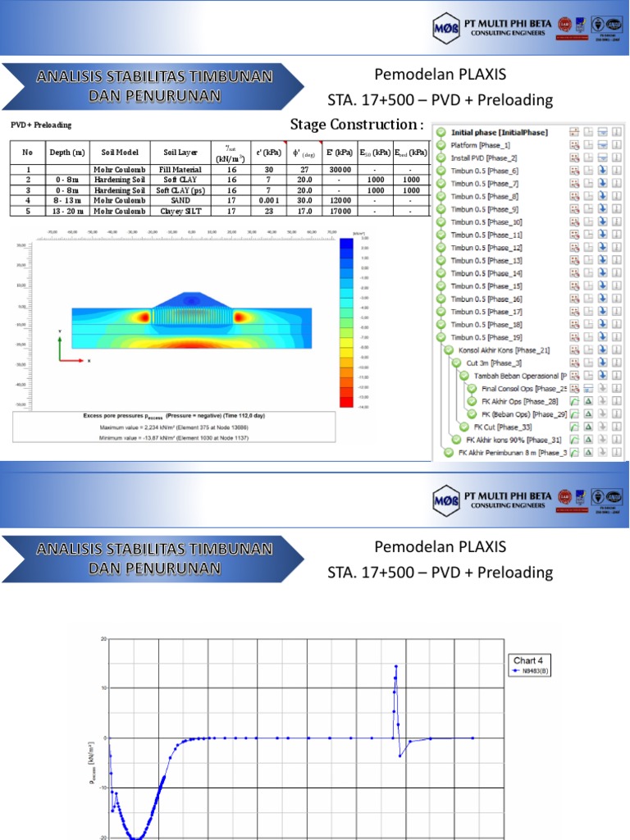Click the last column icon of Timbun 0.5 [Phase_9]

coord(617,209)
